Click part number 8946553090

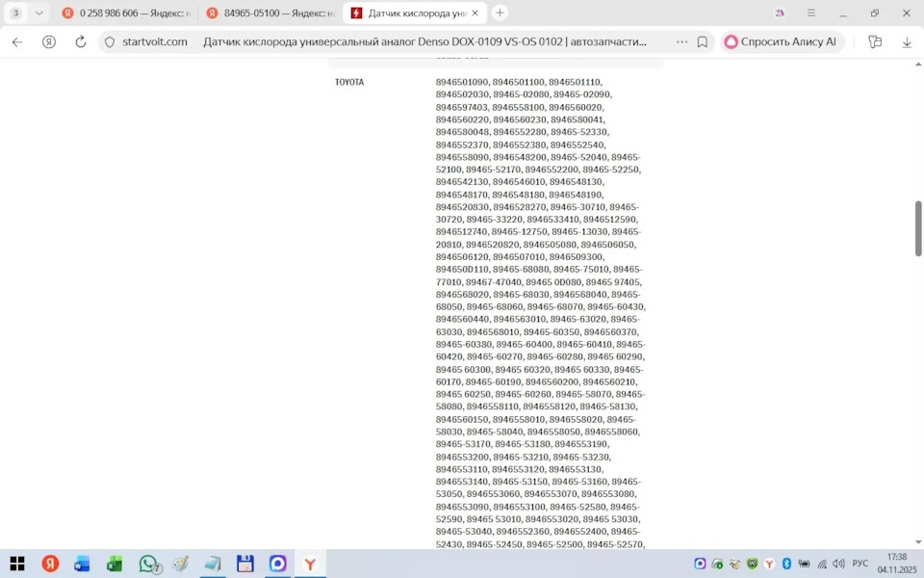pyautogui.click(x=462, y=507)
